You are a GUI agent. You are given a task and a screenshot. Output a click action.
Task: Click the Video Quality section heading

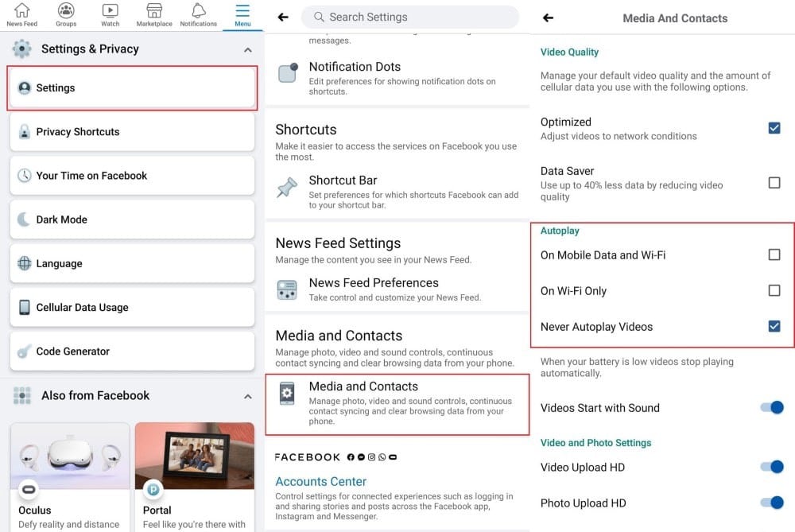click(x=569, y=52)
